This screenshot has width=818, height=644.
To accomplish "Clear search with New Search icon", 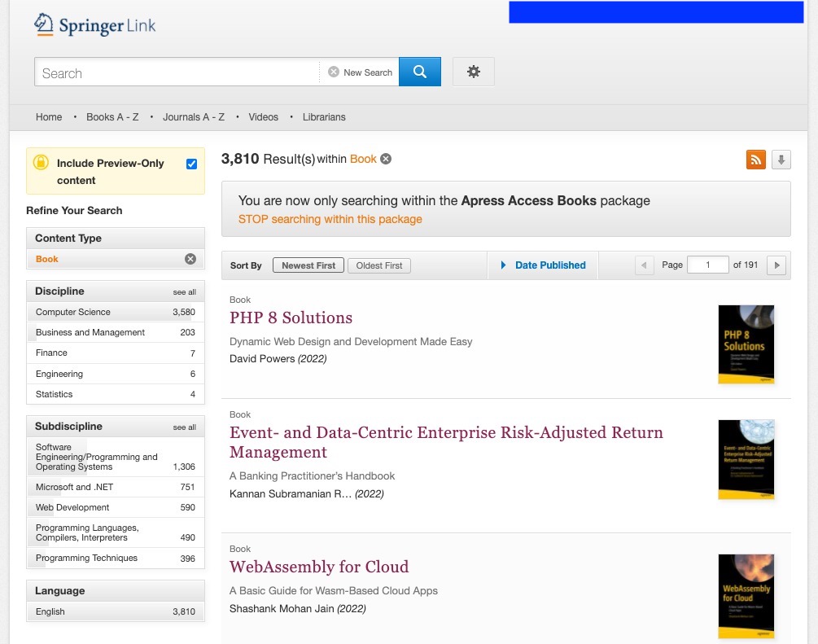I will pyautogui.click(x=334, y=72).
